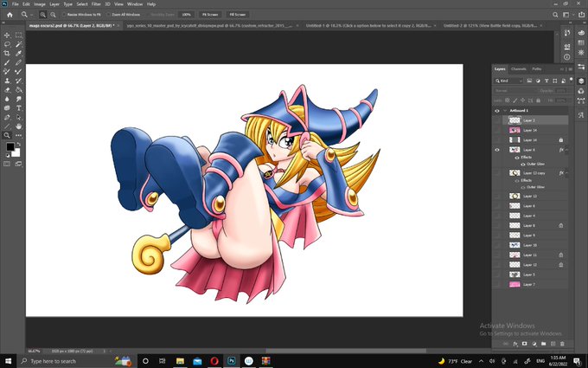Add layer style with fx button
This screenshot has width=588, height=368.
(x=515, y=344)
